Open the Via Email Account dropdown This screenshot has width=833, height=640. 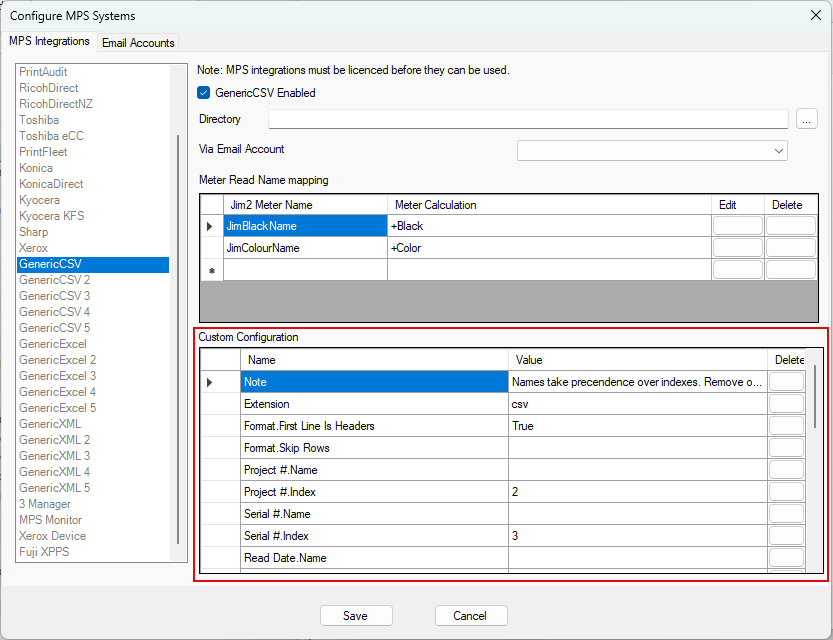652,150
